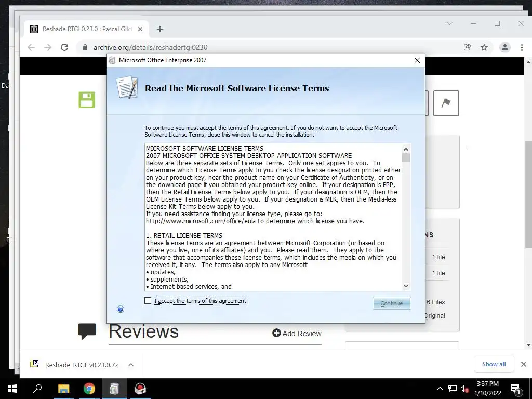Click the Reviews speech bubble icon
The height and width of the screenshot is (399, 532).
pos(87,331)
